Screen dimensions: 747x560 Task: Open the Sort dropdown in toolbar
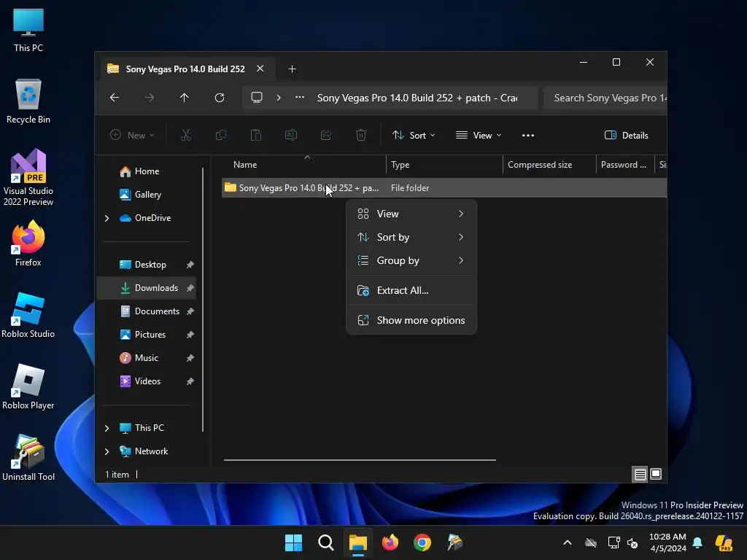click(x=414, y=135)
